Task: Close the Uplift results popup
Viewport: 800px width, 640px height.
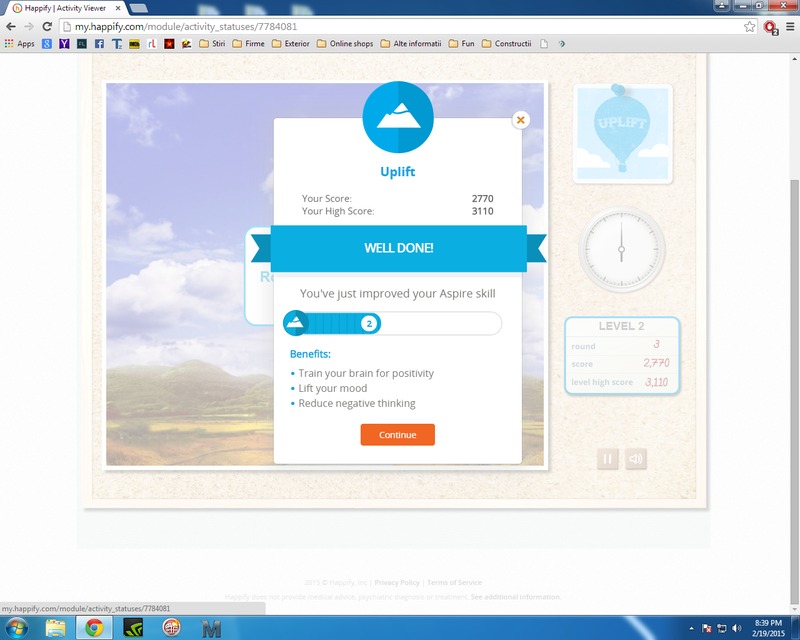Action: [520, 120]
